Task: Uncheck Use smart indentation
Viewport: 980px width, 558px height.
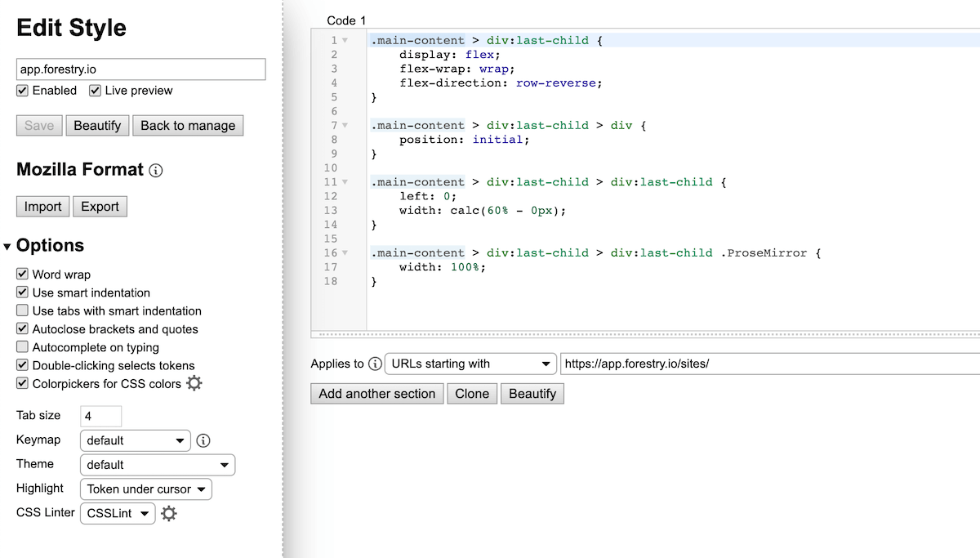Action: click(x=22, y=292)
